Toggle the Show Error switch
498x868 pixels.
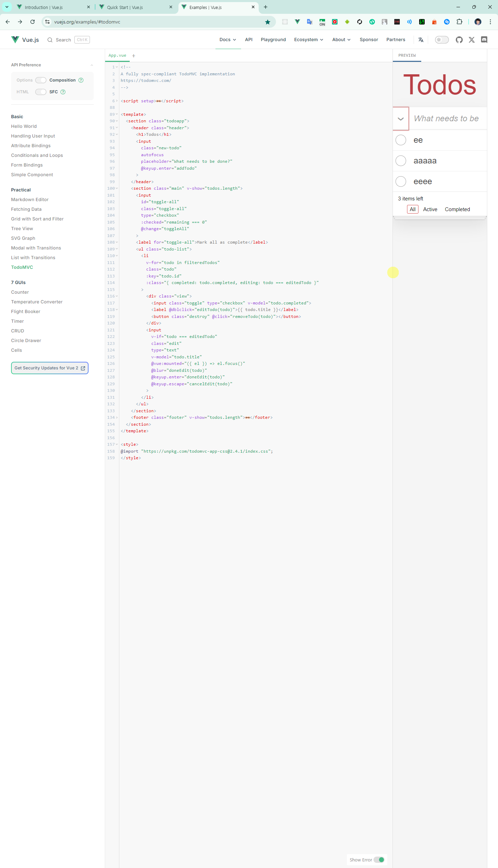(379, 860)
